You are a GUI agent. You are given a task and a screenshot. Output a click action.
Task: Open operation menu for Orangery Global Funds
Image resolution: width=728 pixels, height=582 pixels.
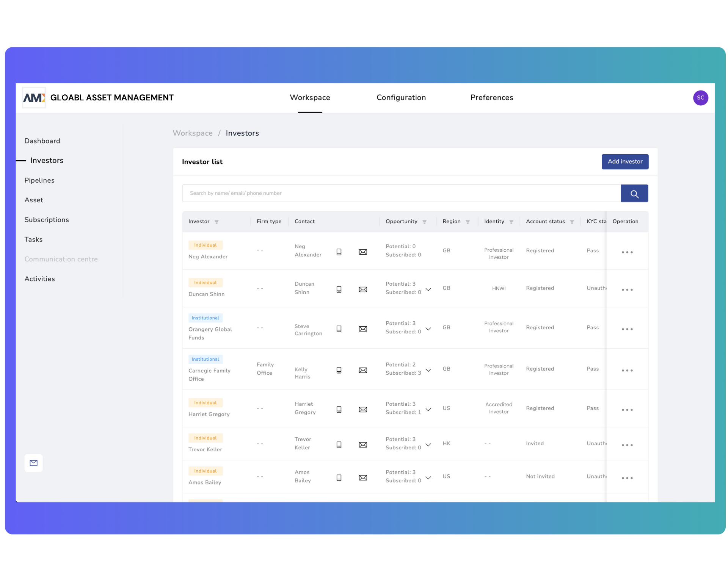[627, 329]
